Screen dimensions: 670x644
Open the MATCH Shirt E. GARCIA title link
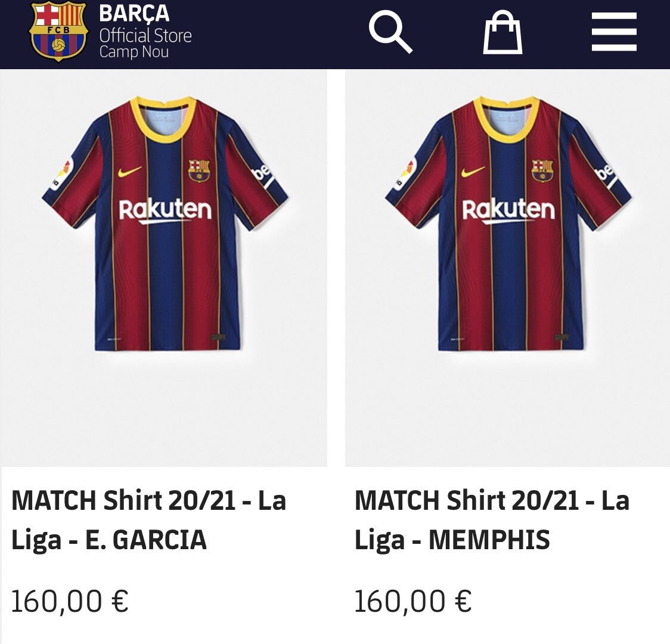[x=149, y=520]
